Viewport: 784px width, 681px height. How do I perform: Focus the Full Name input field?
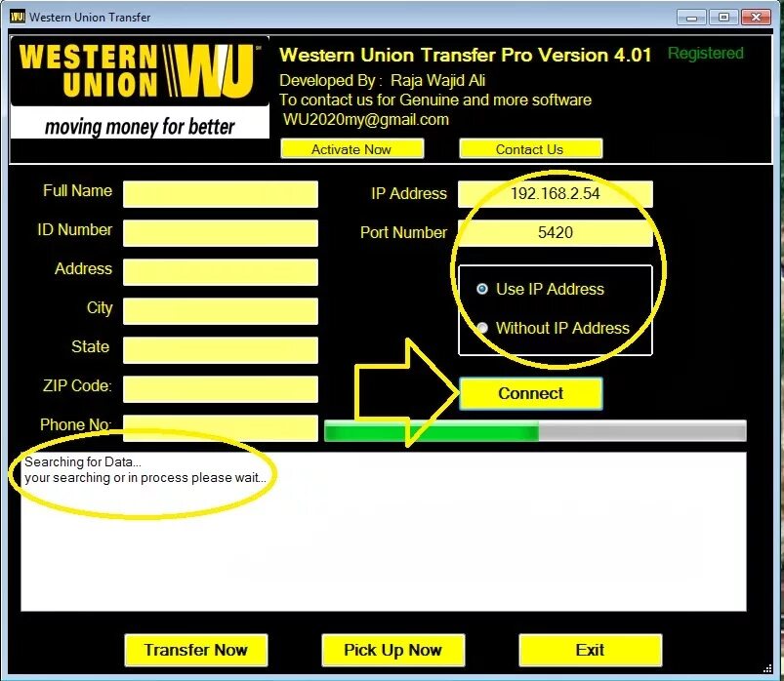point(221,194)
